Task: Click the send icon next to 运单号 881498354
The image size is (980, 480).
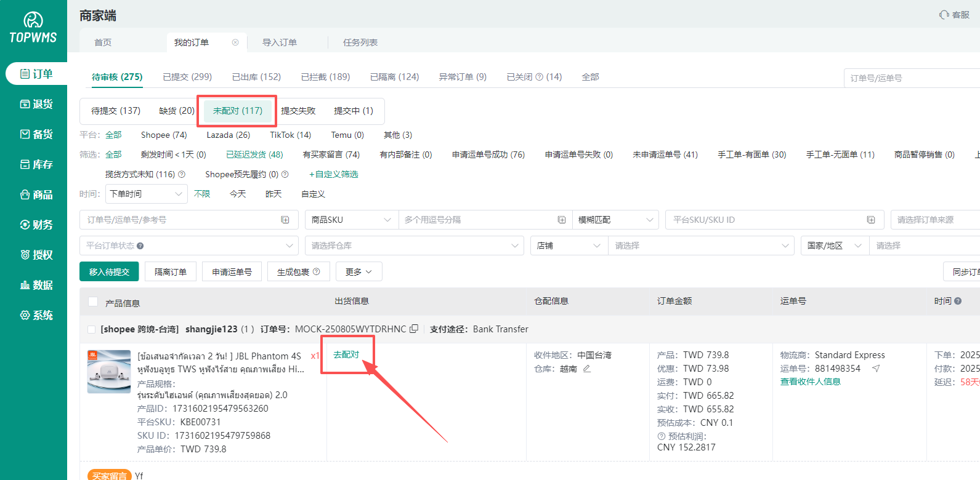Action: coord(876,369)
